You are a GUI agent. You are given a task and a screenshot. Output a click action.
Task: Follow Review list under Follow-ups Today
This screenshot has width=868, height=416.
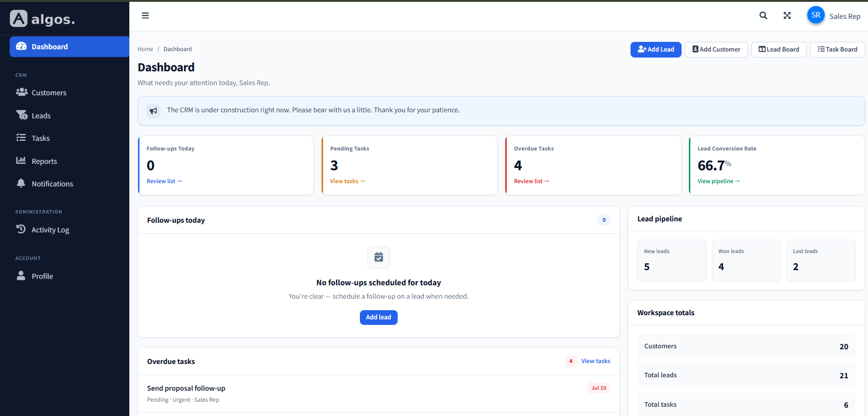[x=164, y=181]
